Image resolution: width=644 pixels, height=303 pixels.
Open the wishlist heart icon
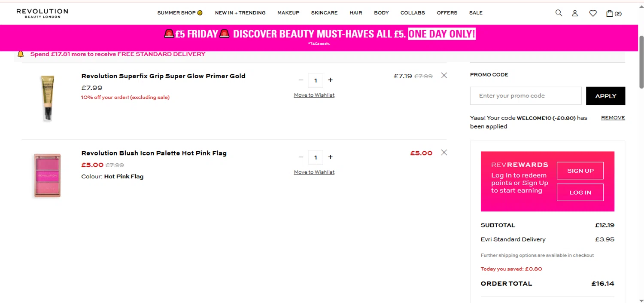593,13
